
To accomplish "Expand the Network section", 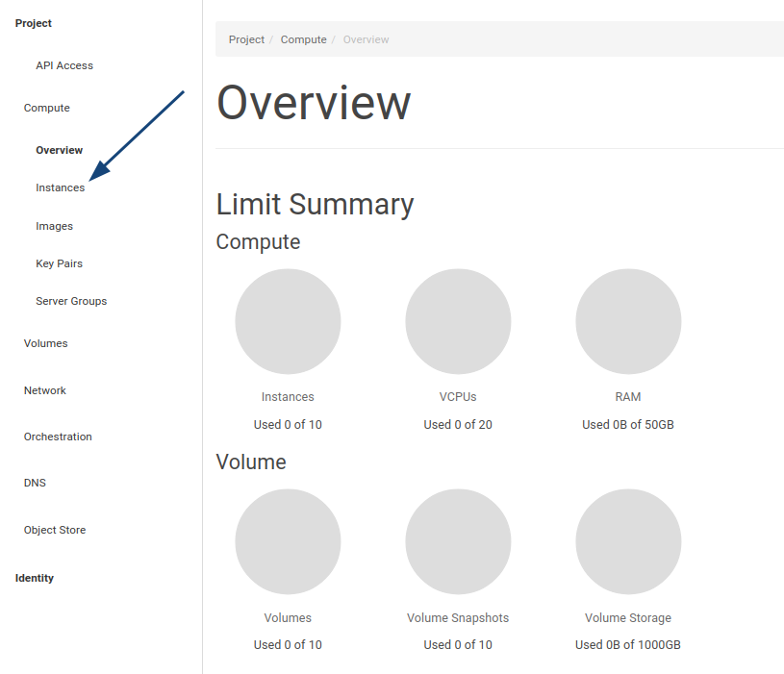I will click(x=44, y=390).
